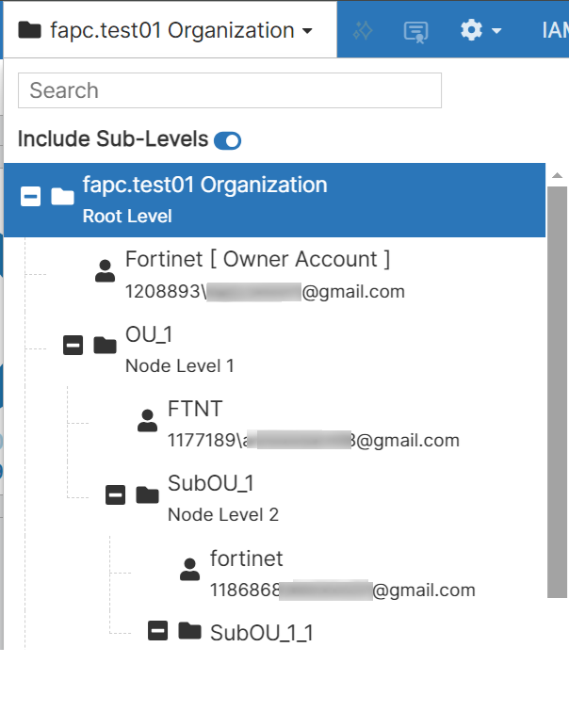The width and height of the screenshot is (569, 728).
Task: Open the IAM menu in header
Action: tap(556, 30)
